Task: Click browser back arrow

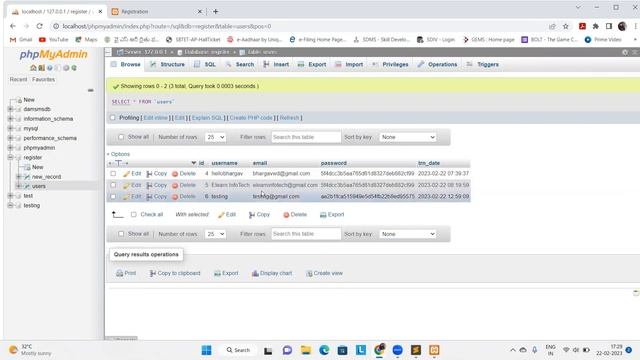Action: click(13, 26)
